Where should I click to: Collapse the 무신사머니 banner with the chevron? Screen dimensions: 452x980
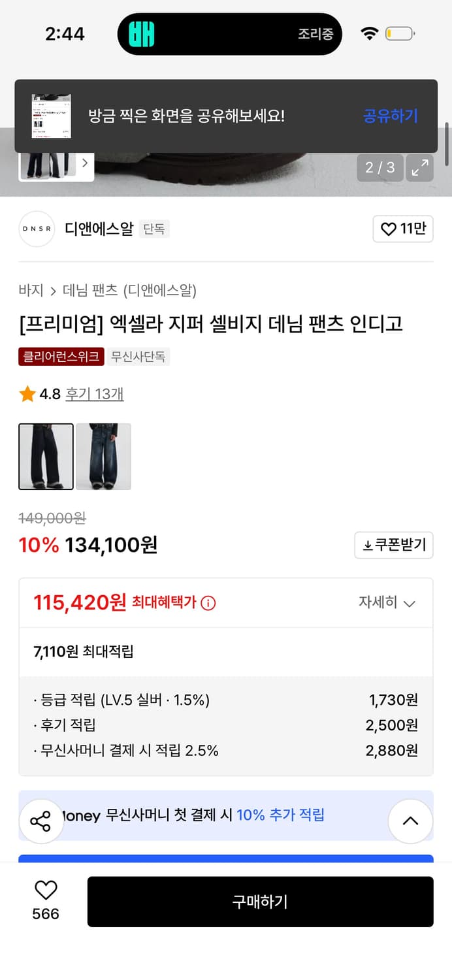(x=410, y=821)
